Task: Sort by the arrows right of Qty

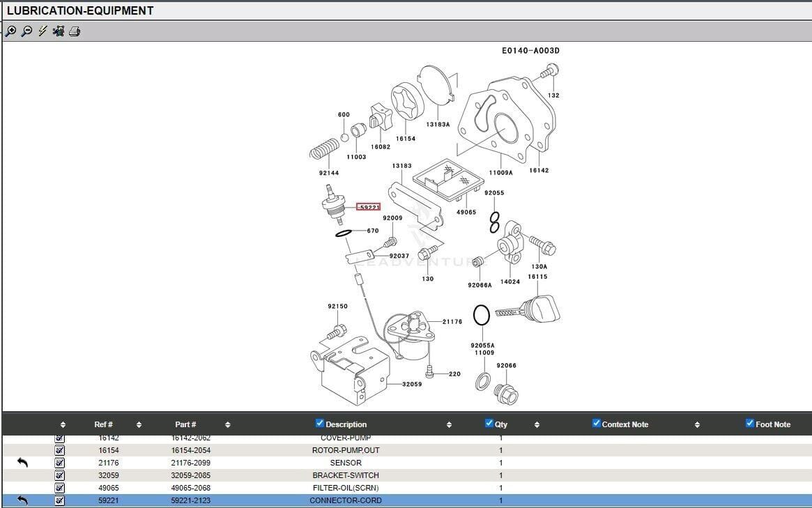Action: tap(537, 424)
